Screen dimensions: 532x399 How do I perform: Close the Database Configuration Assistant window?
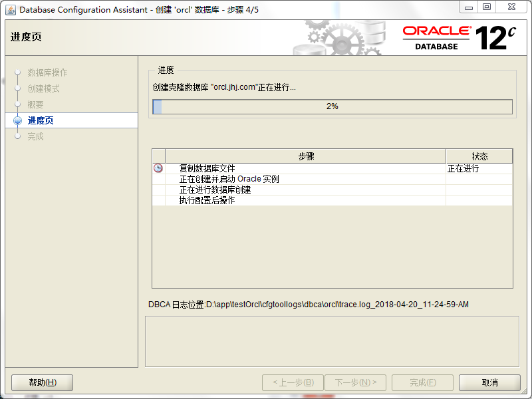coord(511,7)
